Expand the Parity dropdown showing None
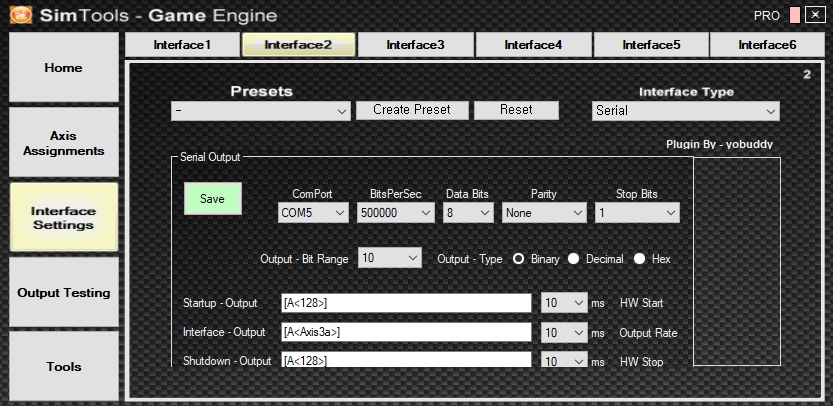The height and width of the screenshot is (406, 833). point(544,213)
